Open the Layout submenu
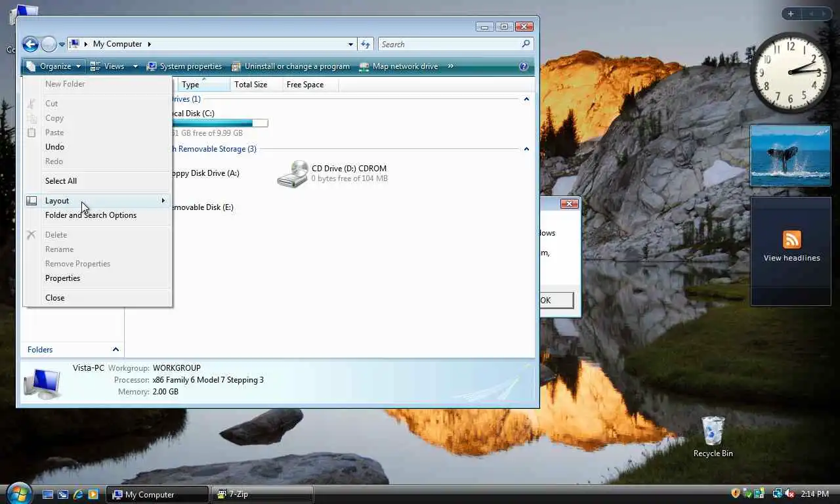Viewport: 840px width, 504px height. tap(97, 201)
